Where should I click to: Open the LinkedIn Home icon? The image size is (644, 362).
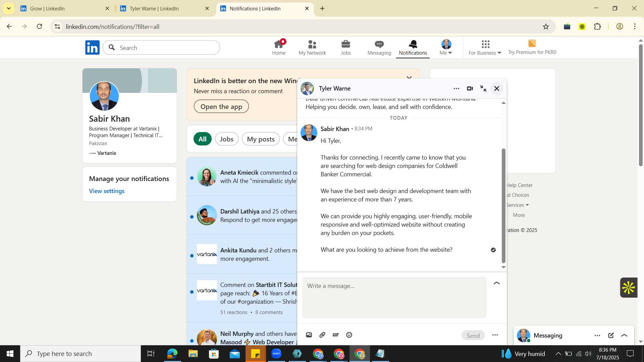coord(278,47)
